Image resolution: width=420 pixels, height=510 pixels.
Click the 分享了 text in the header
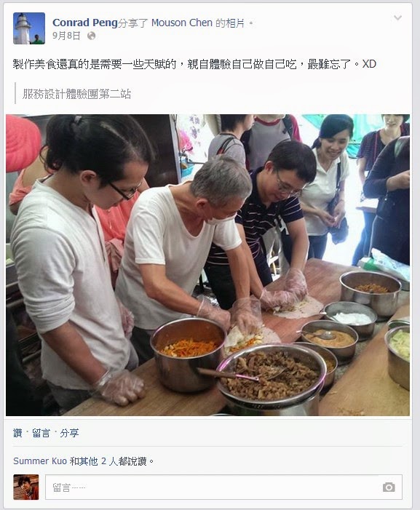133,23
